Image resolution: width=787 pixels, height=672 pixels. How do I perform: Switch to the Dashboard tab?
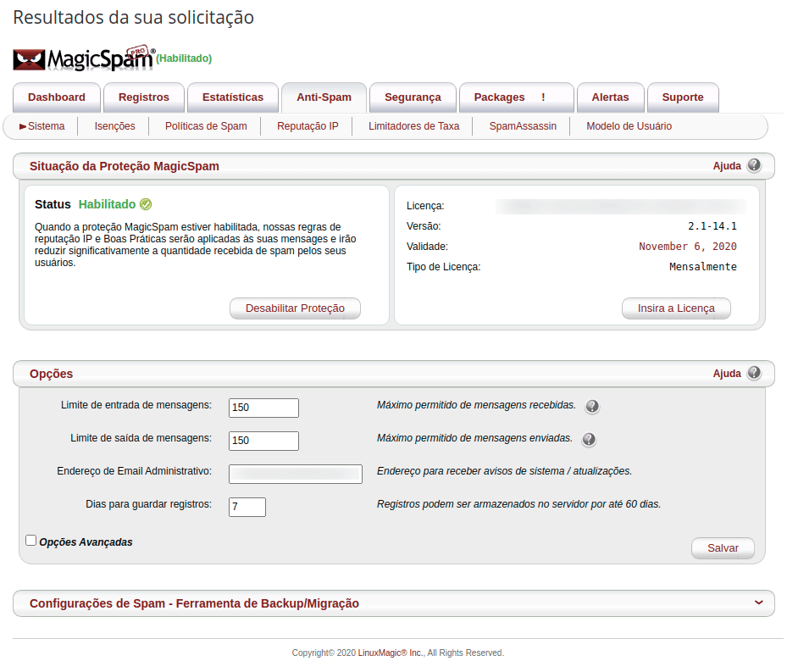click(57, 97)
